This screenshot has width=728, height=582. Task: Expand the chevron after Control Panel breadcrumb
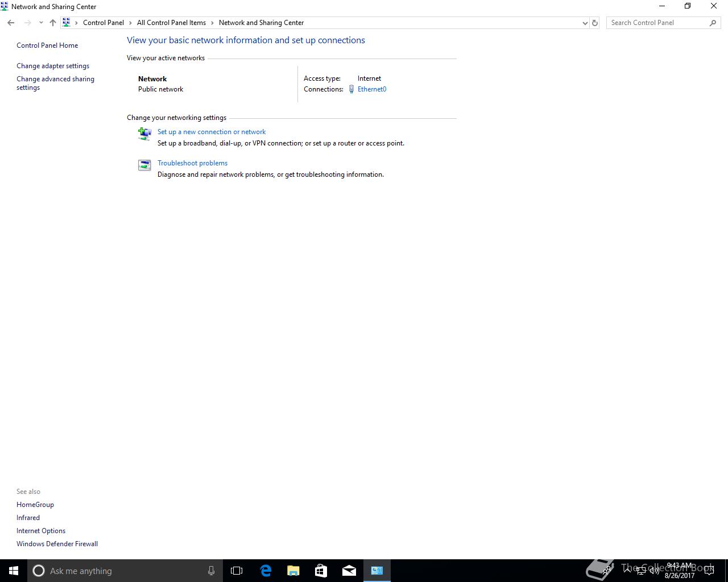(130, 23)
